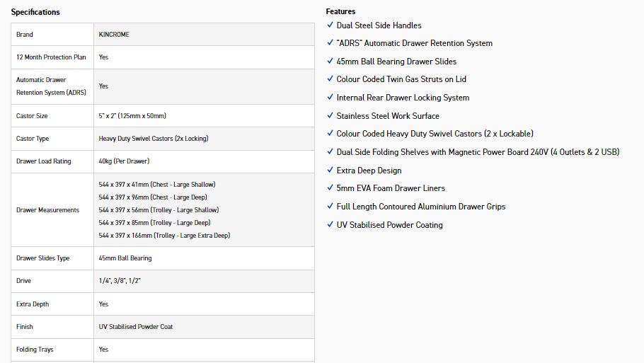Click the checkmark next to Stainless Steel Work Surface
This screenshot has width=644, height=363.
click(330, 115)
